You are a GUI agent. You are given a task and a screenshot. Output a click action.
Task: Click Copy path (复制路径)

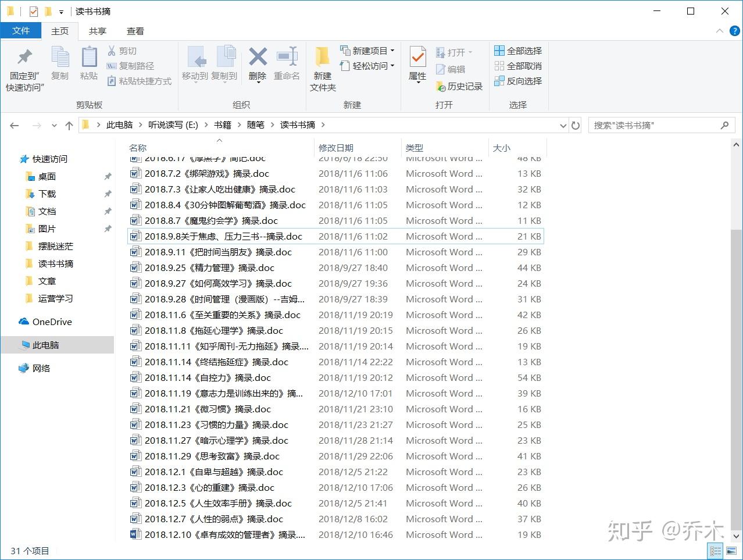(131, 66)
